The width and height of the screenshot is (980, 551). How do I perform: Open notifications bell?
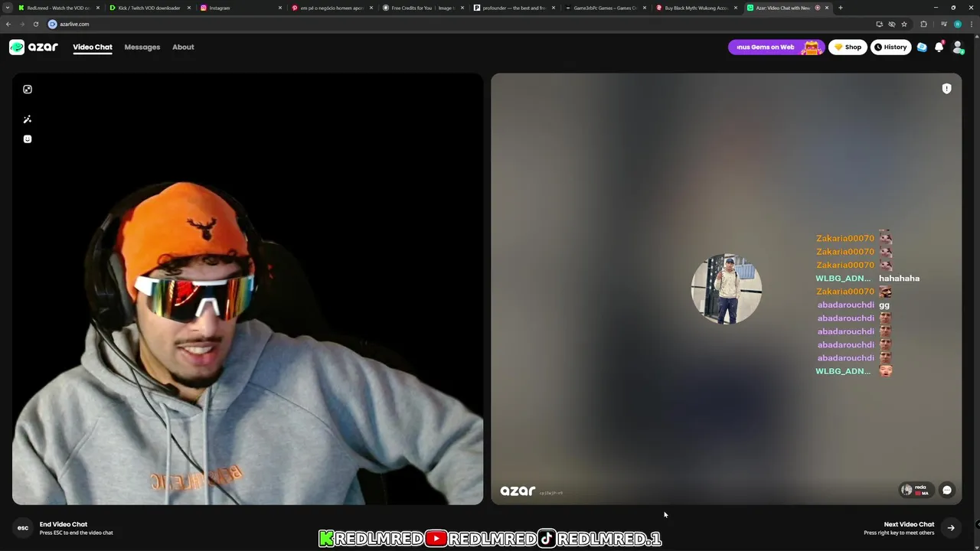click(939, 47)
